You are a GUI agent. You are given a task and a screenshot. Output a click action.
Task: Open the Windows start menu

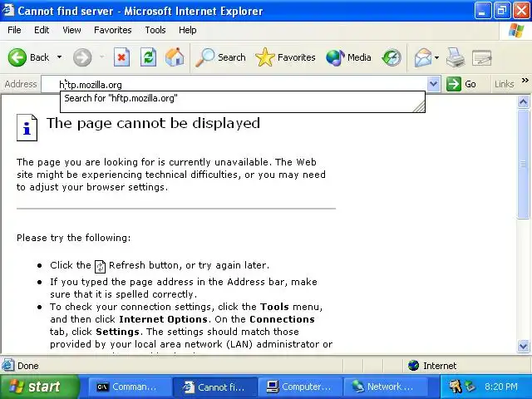pyautogui.click(x=38, y=387)
